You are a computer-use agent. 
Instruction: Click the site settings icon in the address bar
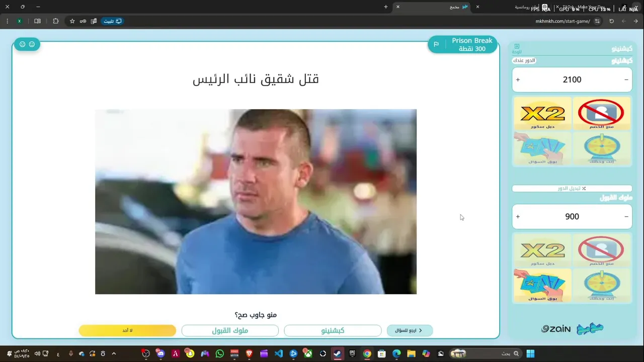597,21
